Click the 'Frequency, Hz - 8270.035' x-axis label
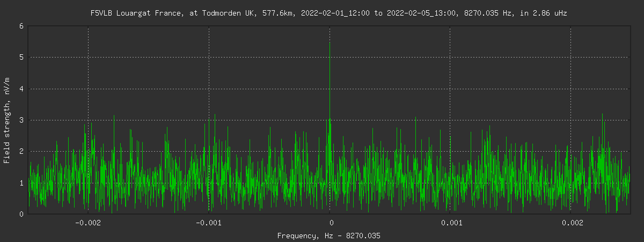This screenshot has width=644, height=242. coord(328,236)
